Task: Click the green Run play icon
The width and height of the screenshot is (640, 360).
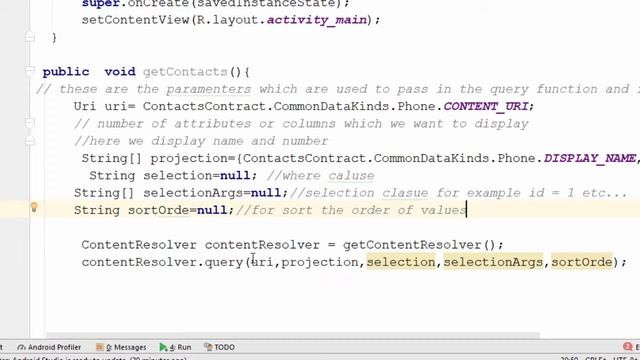Action: coord(163,347)
